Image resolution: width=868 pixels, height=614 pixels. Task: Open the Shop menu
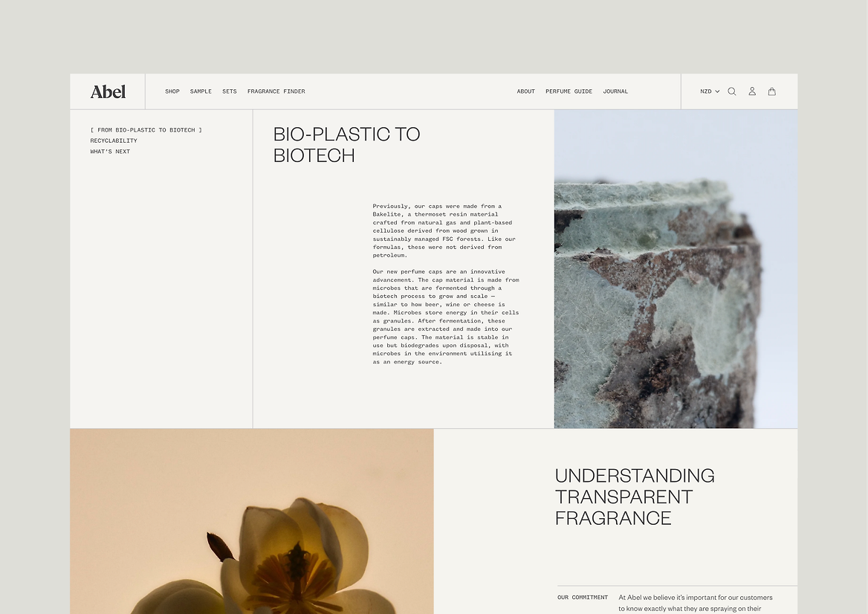point(172,91)
